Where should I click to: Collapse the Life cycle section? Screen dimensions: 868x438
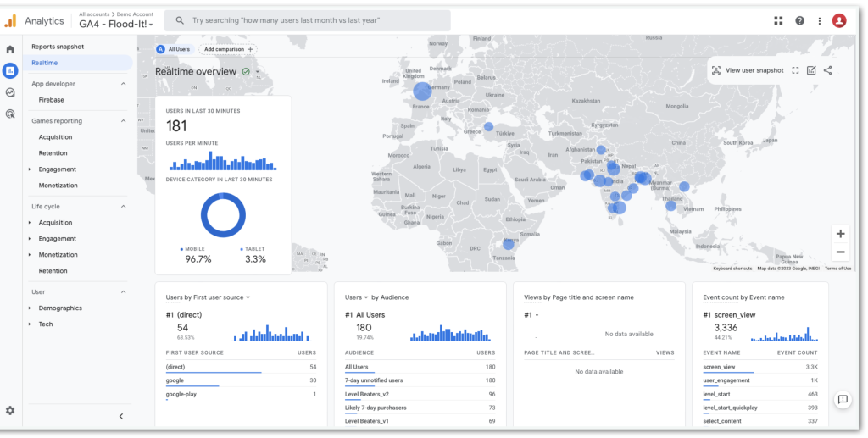click(x=123, y=207)
